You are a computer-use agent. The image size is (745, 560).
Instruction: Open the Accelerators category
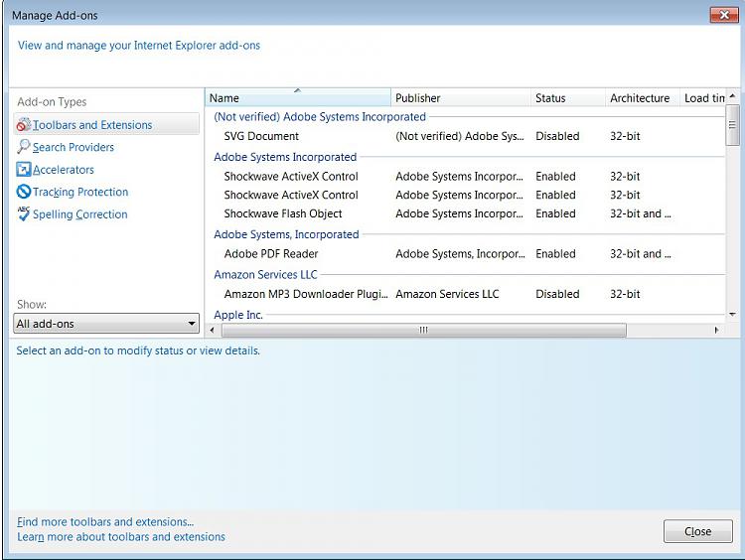(x=64, y=170)
